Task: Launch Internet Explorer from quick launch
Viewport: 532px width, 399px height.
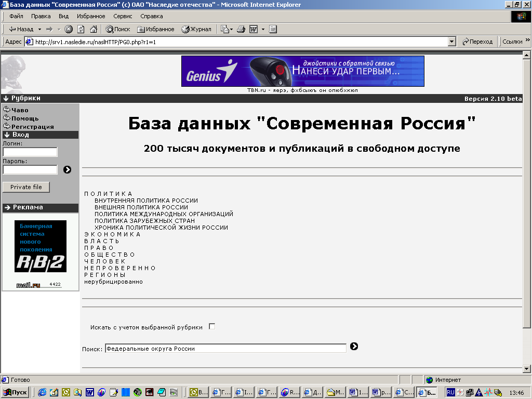Action: point(42,393)
